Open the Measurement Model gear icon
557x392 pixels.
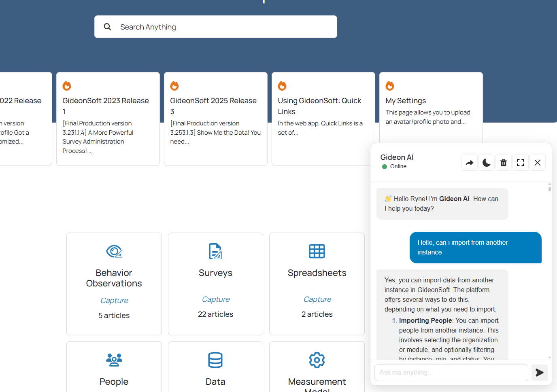317,360
